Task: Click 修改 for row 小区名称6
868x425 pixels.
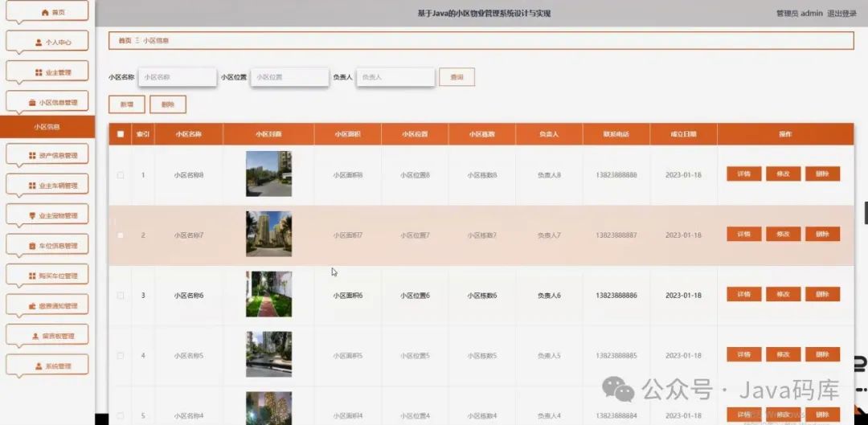Action: click(x=784, y=294)
